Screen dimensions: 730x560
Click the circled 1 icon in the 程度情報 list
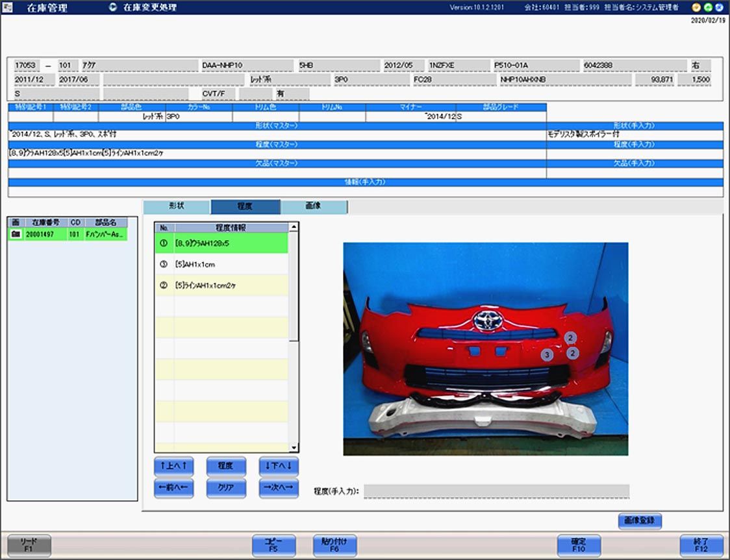[x=164, y=243]
